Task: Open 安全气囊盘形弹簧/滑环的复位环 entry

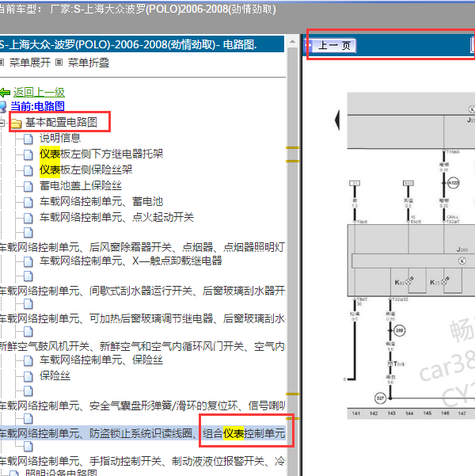Action: [142, 406]
